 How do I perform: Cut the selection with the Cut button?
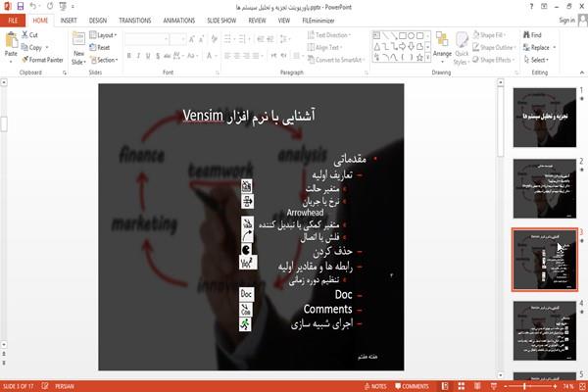pyautogui.click(x=29, y=35)
